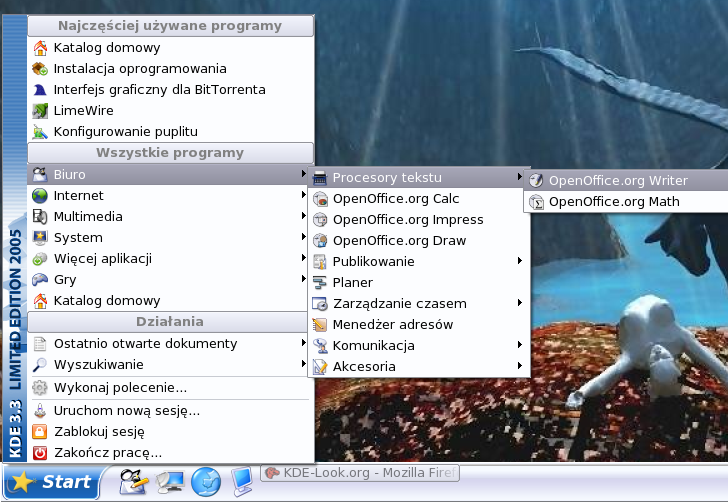Click the Biuro category icon
The width and height of the screenshot is (728, 502).
(x=40, y=175)
